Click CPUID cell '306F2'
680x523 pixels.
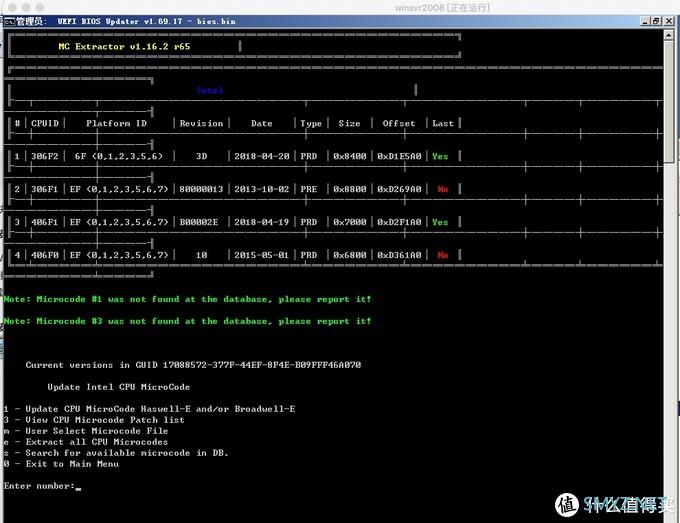tap(45, 156)
